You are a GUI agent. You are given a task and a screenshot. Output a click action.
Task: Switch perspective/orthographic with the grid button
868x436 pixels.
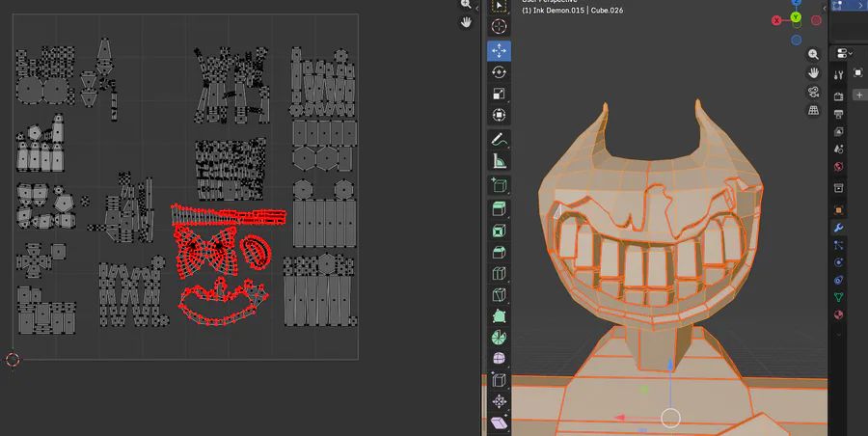point(813,110)
